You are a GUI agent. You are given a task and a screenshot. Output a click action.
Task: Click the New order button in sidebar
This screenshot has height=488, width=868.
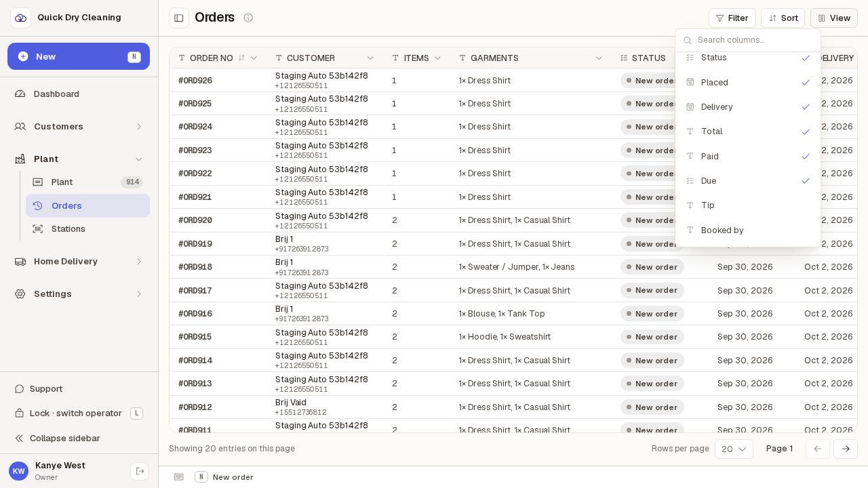pyautogui.click(x=79, y=56)
